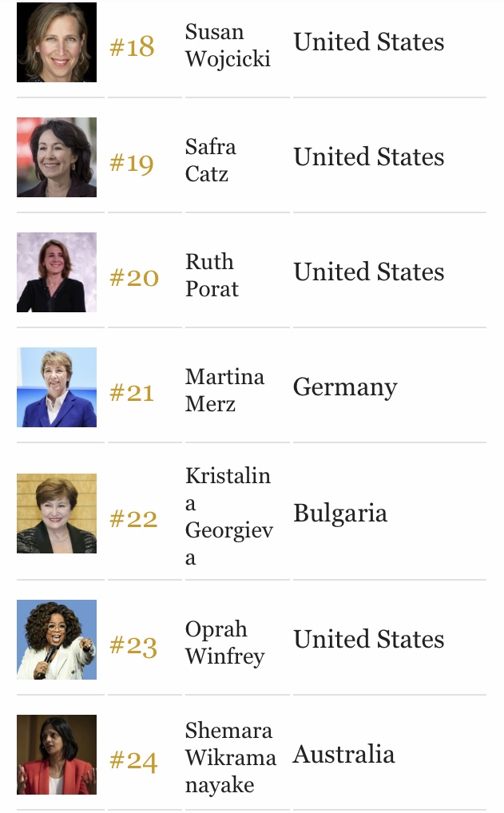Click the Germany country cell
Screen dimensions: 504x813
pyautogui.click(x=345, y=388)
